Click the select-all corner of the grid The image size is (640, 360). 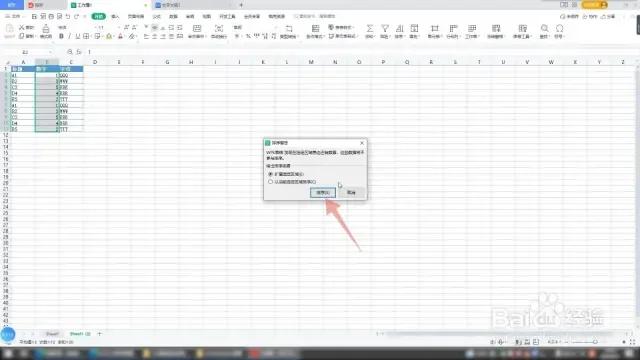pos(7,62)
